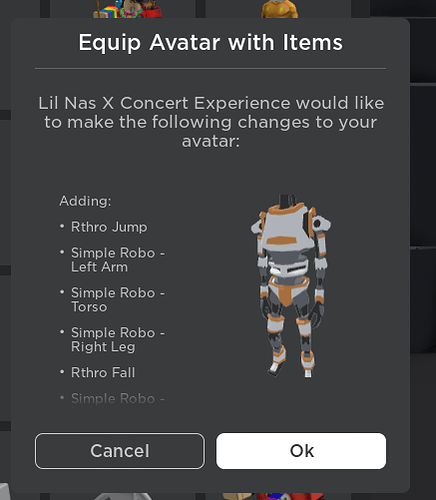Viewport: 436px width, 500px height.
Task: Select Simple Robo - Torso item
Action: coord(118,300)
